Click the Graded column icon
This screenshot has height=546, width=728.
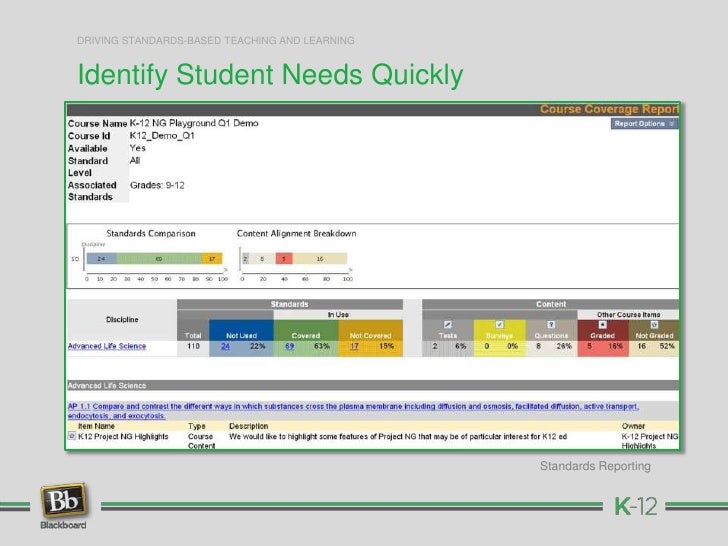[603, 325]
